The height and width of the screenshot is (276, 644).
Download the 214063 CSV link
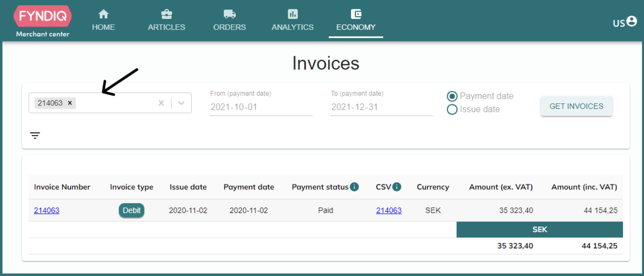pyautogui.click(x=389, y=210)
